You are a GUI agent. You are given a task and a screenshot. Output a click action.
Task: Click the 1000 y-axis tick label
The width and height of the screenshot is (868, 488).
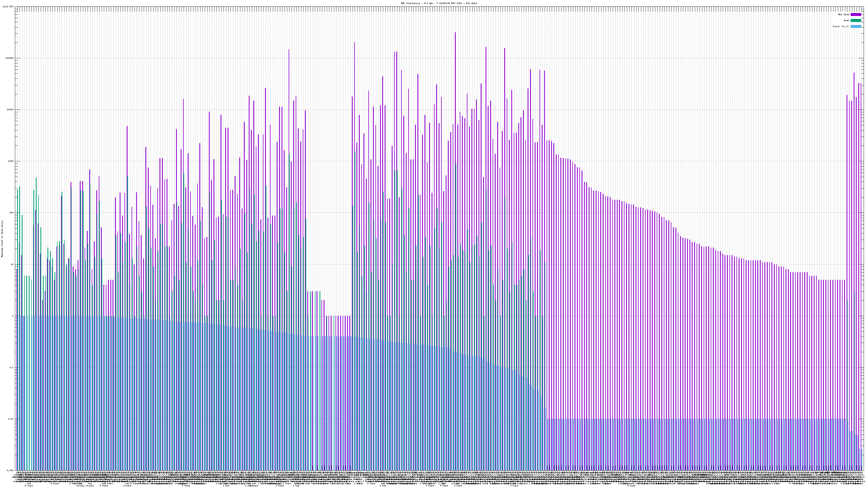click(11, 161)
